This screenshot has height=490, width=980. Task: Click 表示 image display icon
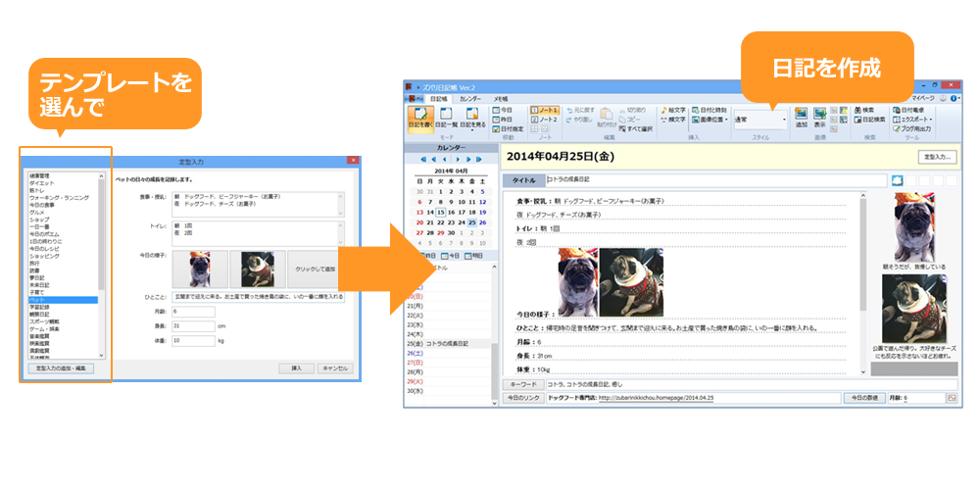point(820,118)
